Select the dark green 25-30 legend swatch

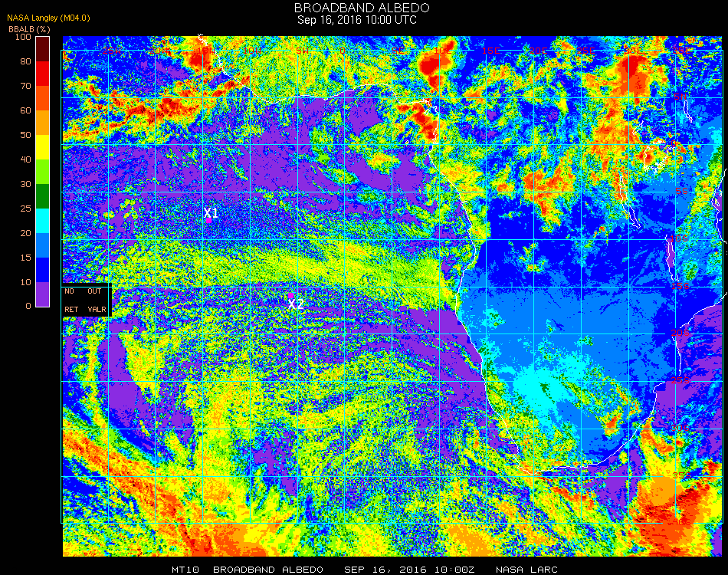tap(43, 196)
